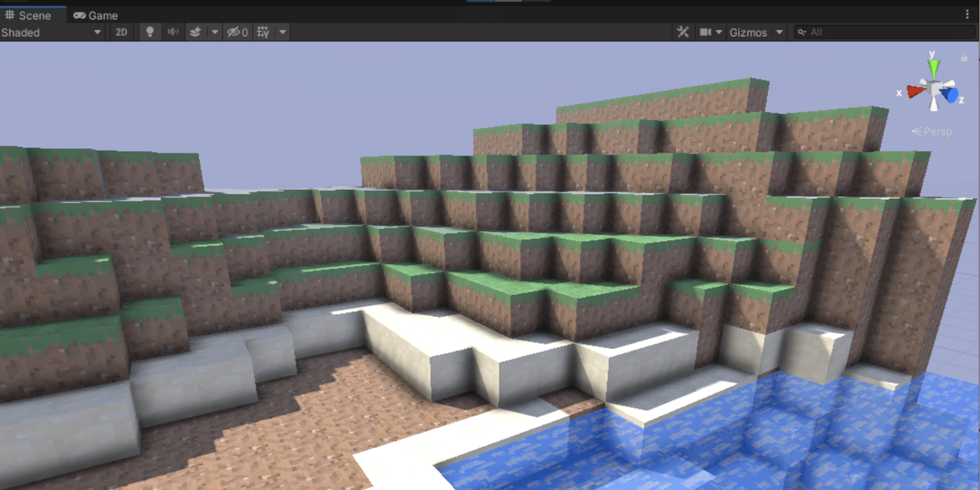This screenshot has height=490, width=980.
Task: Toggle scene audio speaker icon
Action: click(x=173, y=32)
